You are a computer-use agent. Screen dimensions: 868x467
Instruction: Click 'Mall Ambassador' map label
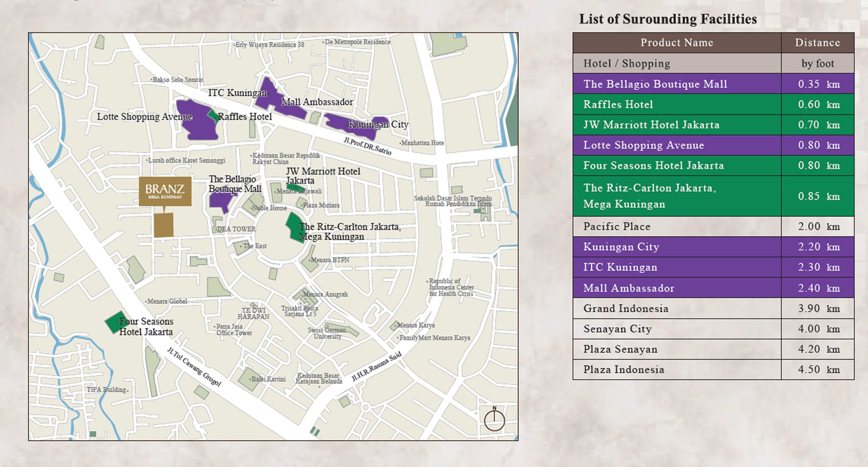[317, 102]
